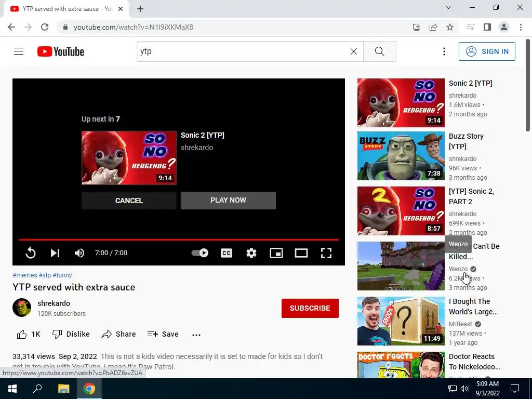Open Windows Start menu
532x399 pixels.
click(x=12, y=389)
